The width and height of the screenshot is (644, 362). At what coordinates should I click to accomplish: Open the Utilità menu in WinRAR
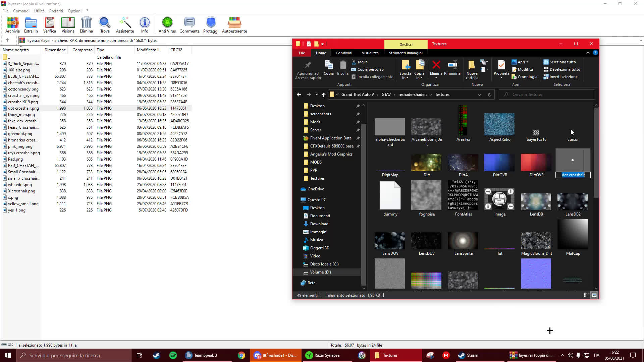pyautogui.click(x=39, y=11)
